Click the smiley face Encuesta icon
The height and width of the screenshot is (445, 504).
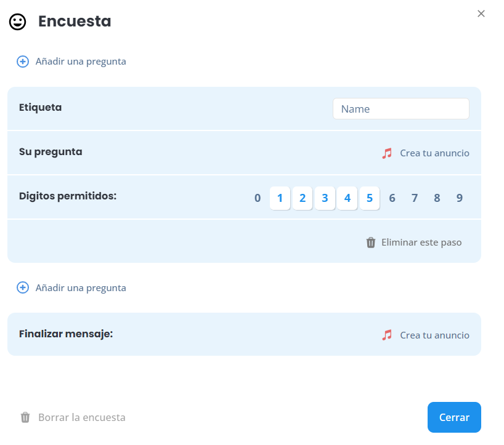17,22
